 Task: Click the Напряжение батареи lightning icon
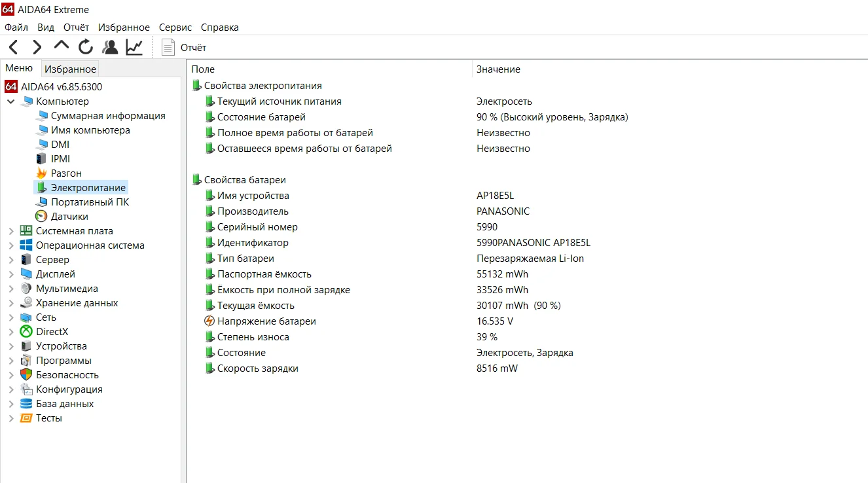coord(209,321)
